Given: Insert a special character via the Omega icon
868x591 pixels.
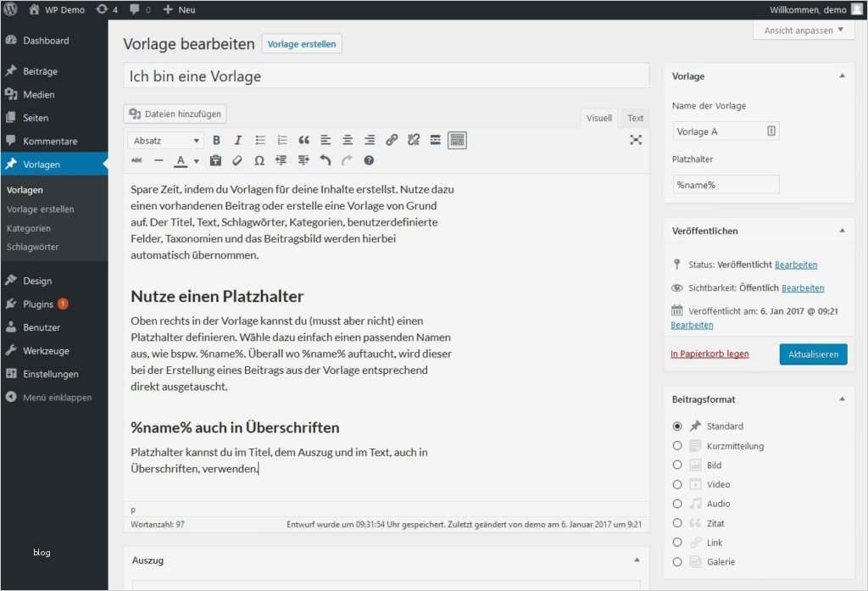Looking at the screenshot, I should coord(259,160).
